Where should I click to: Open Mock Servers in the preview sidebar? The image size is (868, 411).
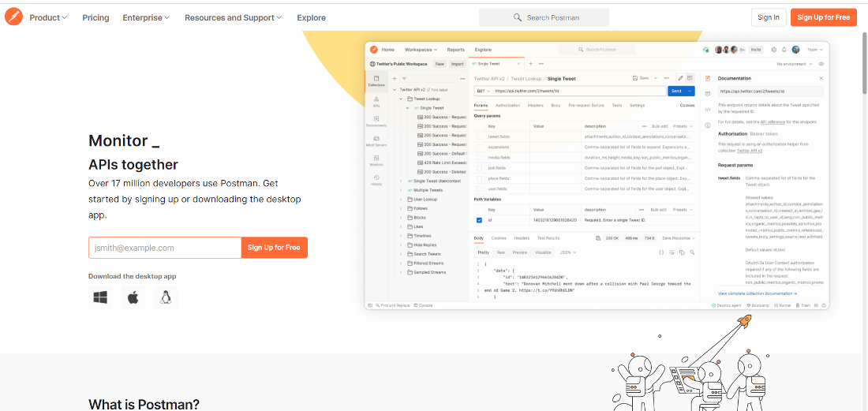tap(376, 141)
